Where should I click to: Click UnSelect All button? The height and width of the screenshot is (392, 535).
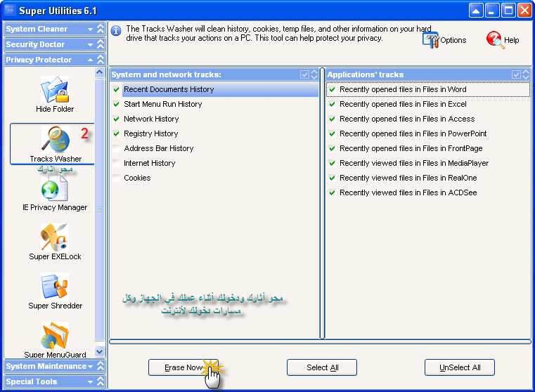460,367
